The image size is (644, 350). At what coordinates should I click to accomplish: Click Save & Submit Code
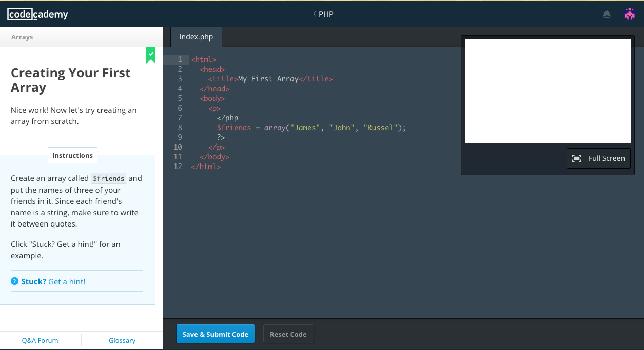pos(216,334)
